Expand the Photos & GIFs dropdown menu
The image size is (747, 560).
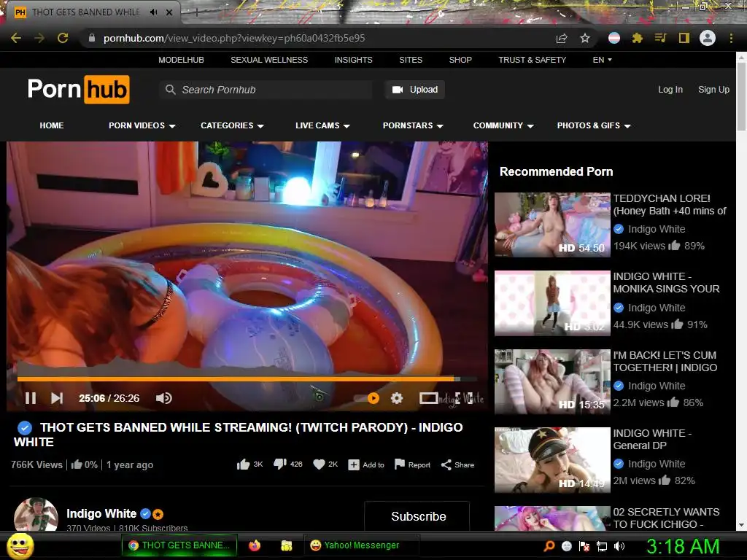(594, 125)
